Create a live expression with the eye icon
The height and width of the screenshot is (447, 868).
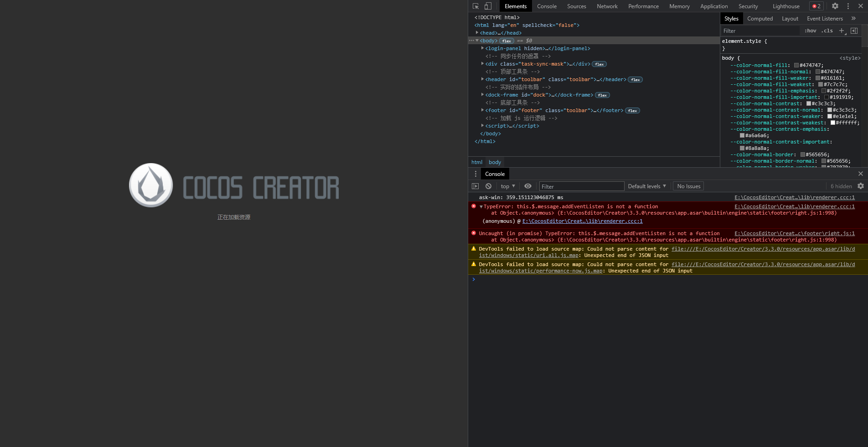click(528, 186)
